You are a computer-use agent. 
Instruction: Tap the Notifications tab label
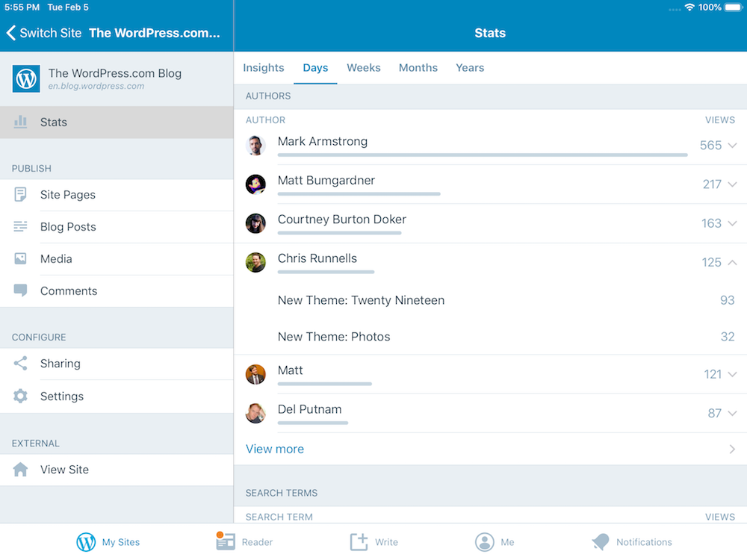[x=644, y=542]
